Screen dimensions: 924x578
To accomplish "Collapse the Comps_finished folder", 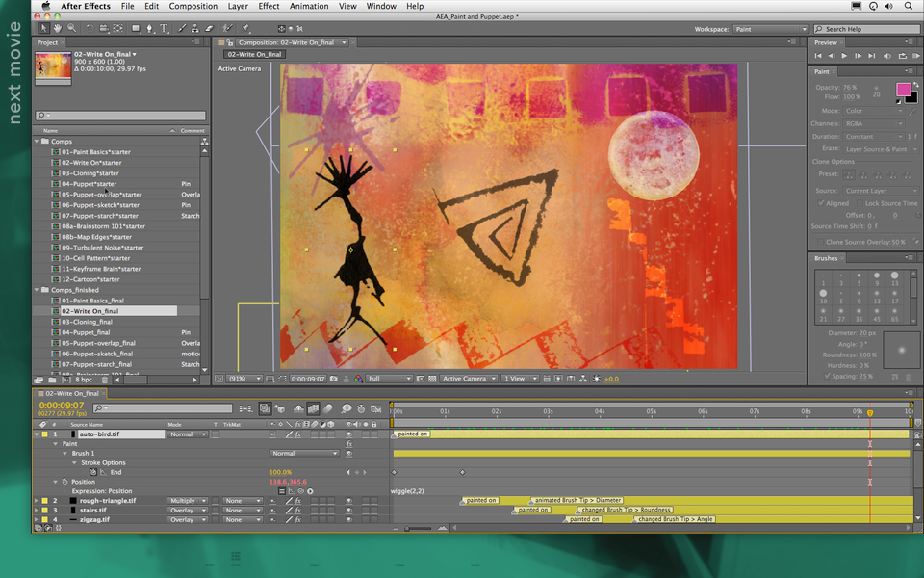I will pos(37,290).
